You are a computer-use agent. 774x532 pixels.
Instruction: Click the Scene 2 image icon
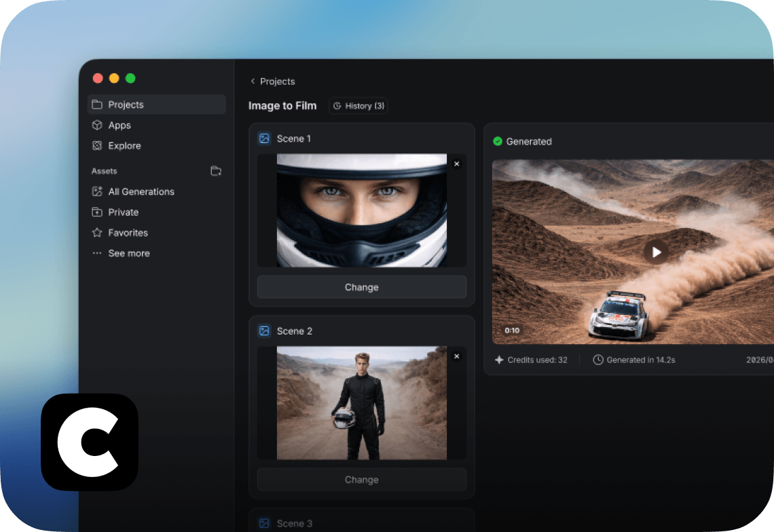coord(265,331)
